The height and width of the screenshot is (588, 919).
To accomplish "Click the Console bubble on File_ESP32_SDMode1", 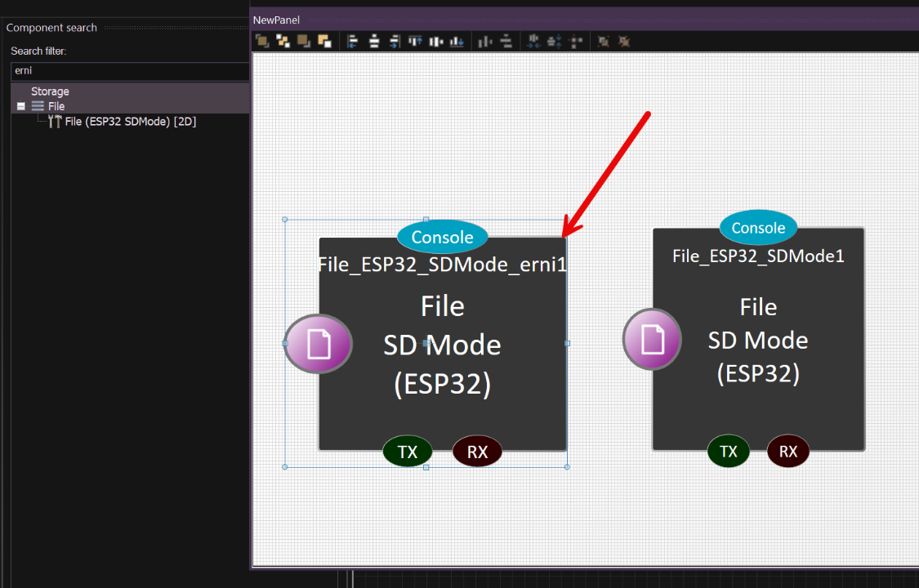I will tap(758, 228).
